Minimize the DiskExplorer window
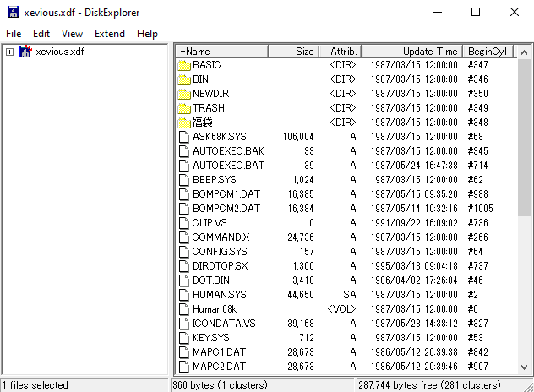The image size is (534, 392). point(438,13)
